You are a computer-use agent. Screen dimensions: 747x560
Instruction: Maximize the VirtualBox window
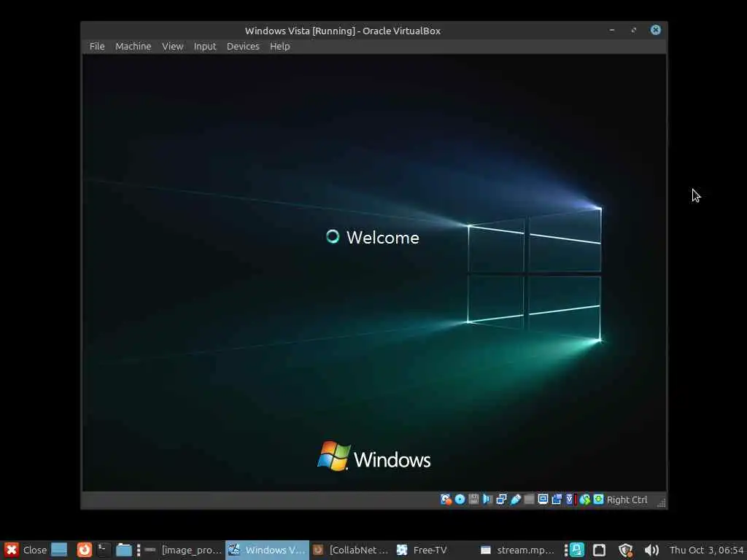point(634,30)
